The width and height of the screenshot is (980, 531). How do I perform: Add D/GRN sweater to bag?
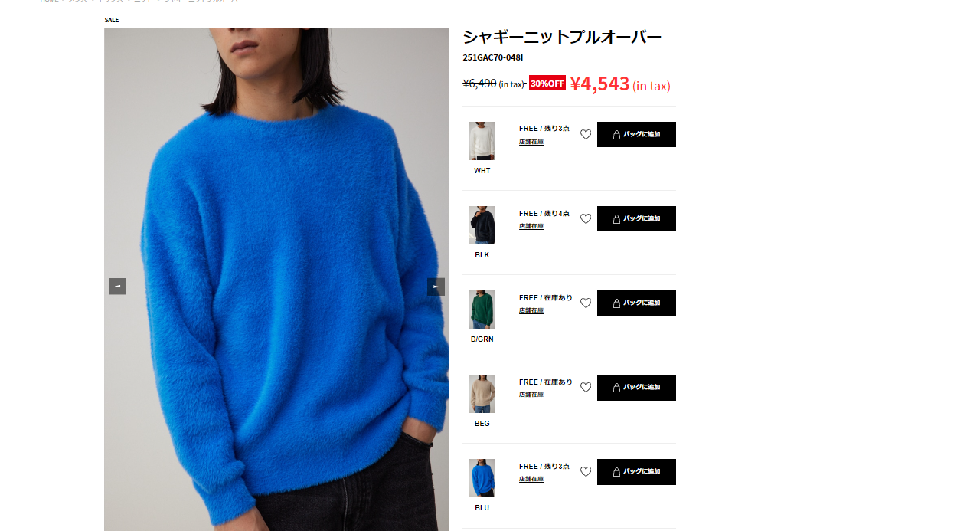pos(636,303)
